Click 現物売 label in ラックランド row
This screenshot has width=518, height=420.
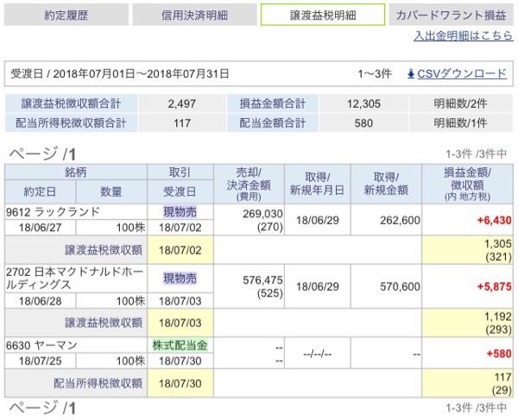click(180, 211)
